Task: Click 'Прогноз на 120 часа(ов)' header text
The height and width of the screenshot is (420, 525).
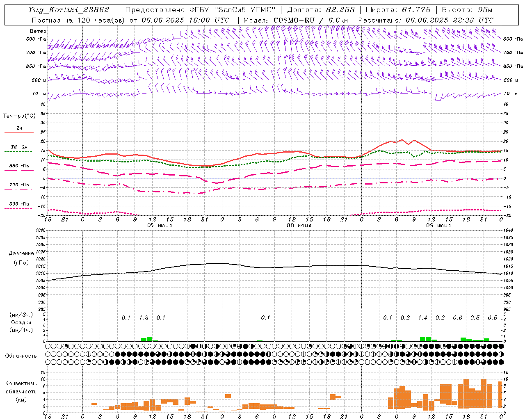Action: pos(78,20)
